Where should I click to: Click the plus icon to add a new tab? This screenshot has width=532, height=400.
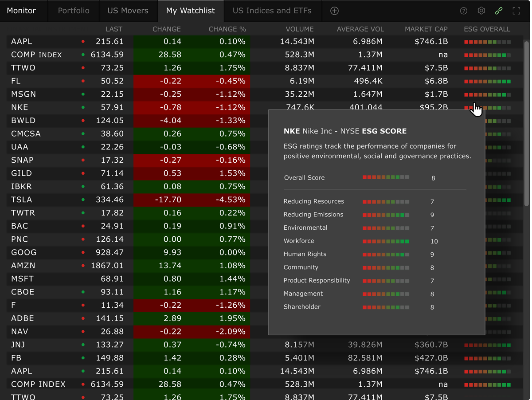point(334,11)
